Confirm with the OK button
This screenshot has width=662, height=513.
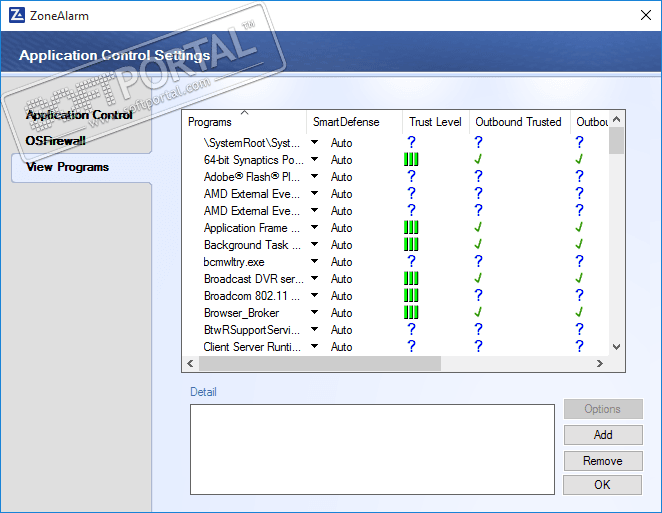602,485
